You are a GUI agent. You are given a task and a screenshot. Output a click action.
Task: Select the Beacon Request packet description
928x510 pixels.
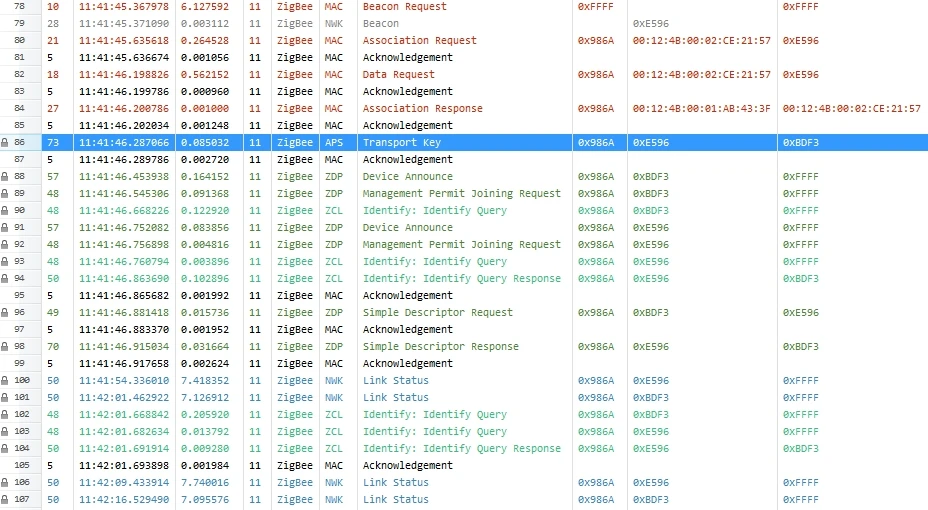(x=404, y=7)
